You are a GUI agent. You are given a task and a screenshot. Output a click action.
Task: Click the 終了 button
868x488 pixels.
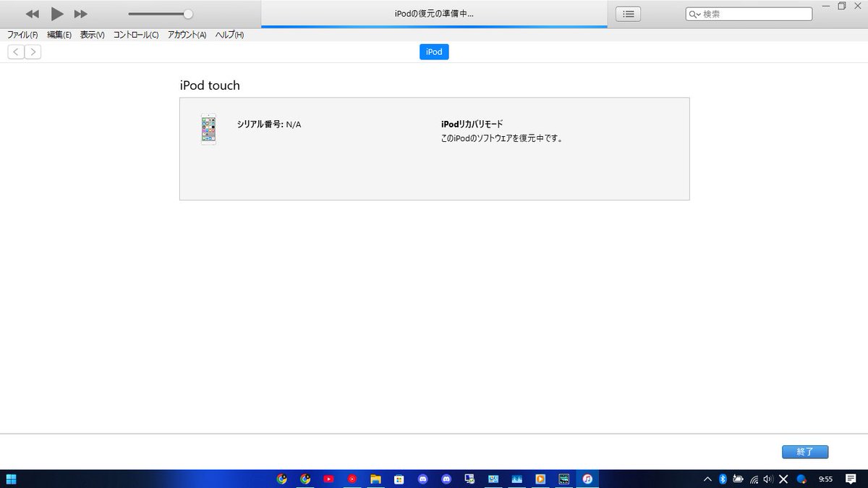click(805, 452)
